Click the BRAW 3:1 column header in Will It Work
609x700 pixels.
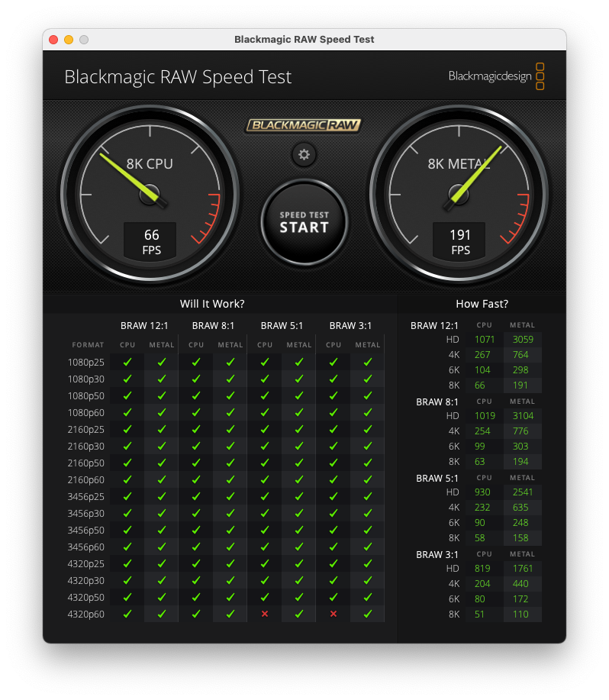[x=350, y=326]
